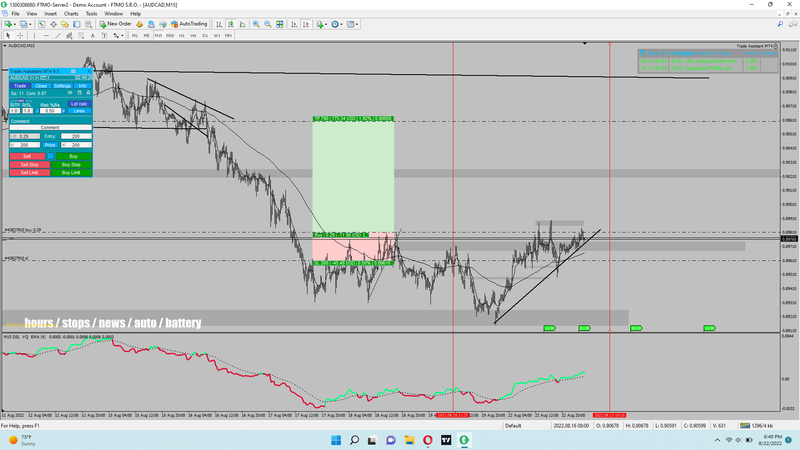Decrease risk with the minus button
The image size is (800, 450).
(37, 111)
